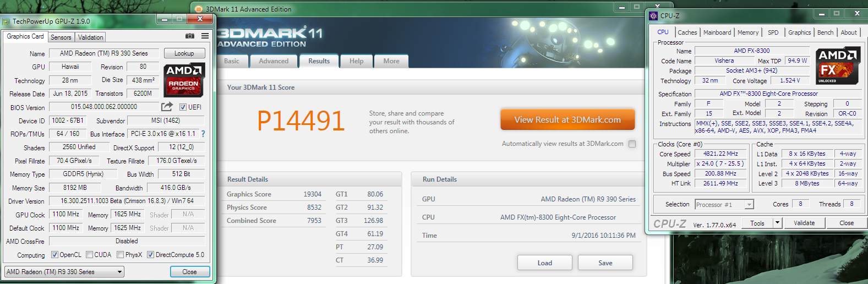
Task: Expand the CPU-Z Tools dropdown arrow
Action: [777, 223]
